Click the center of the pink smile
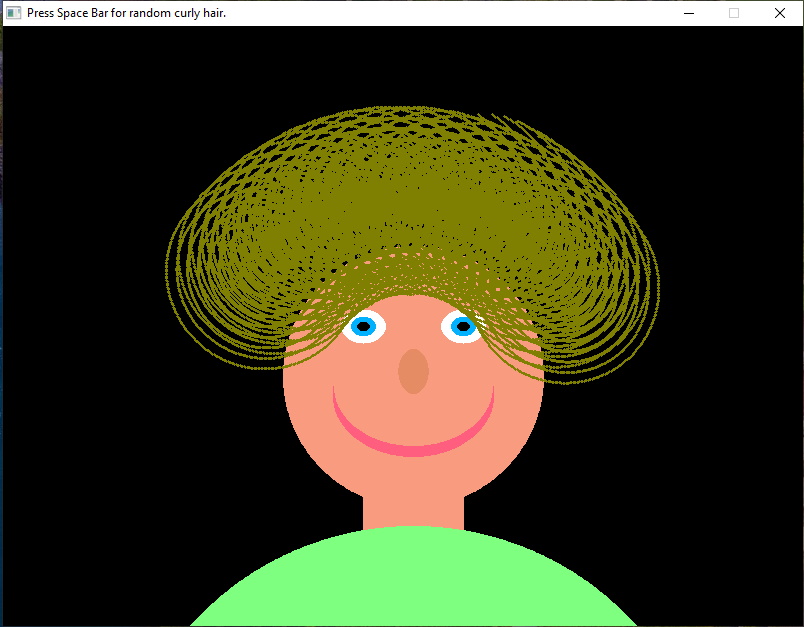 click(x=413, y=448)
